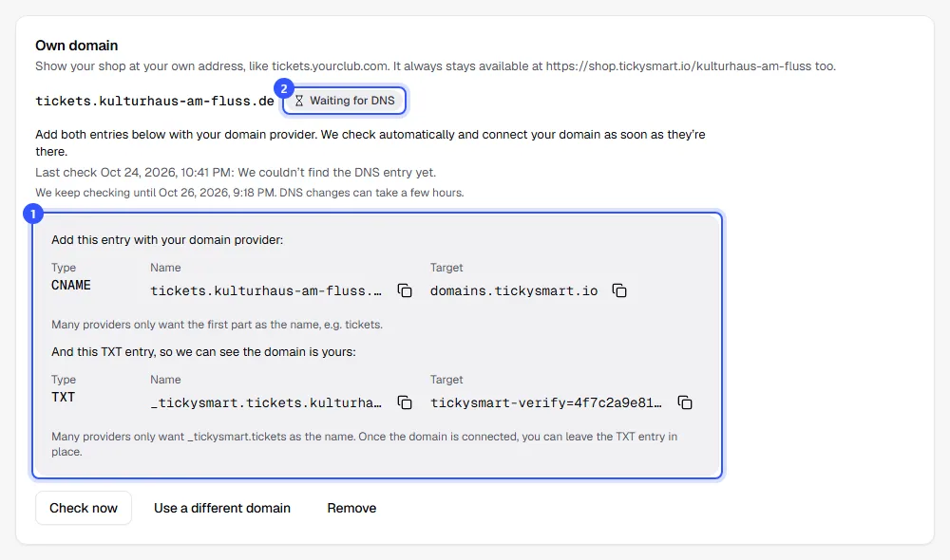Screen dimensions: 950x560
Task: Click the CNAME name value tickets.kulturhaus-am-fluss.…
Action: (266, 290)
